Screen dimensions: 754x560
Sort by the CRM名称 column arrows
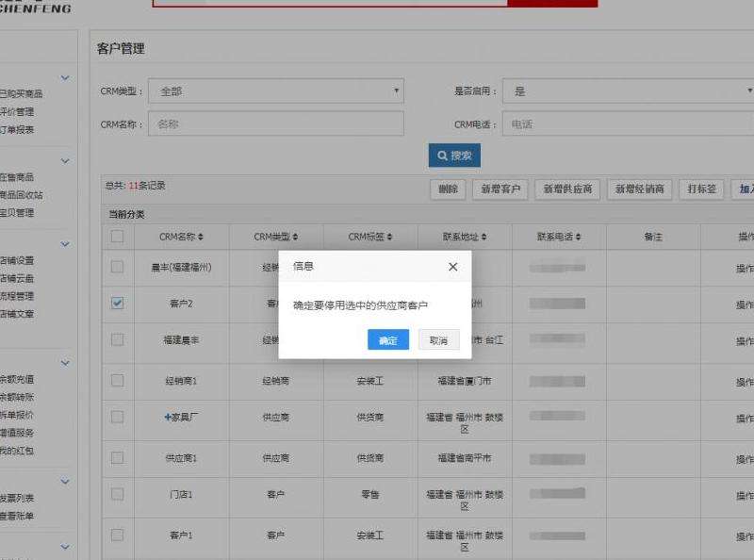[201, 237]
